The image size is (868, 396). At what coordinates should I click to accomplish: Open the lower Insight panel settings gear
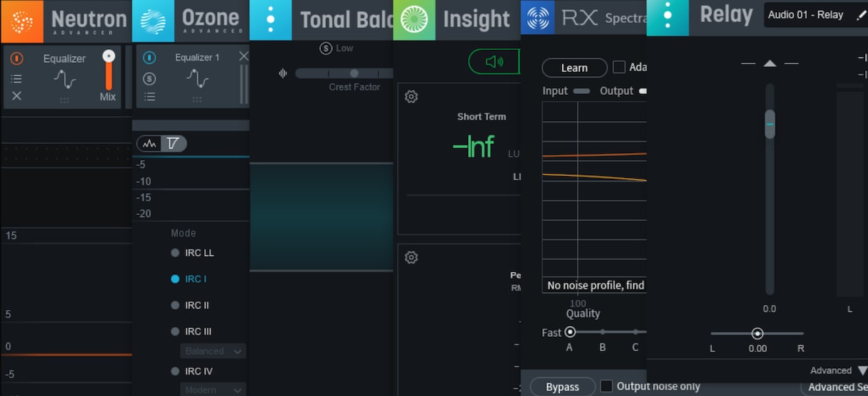pyautogui.click(x=411, y=257)
